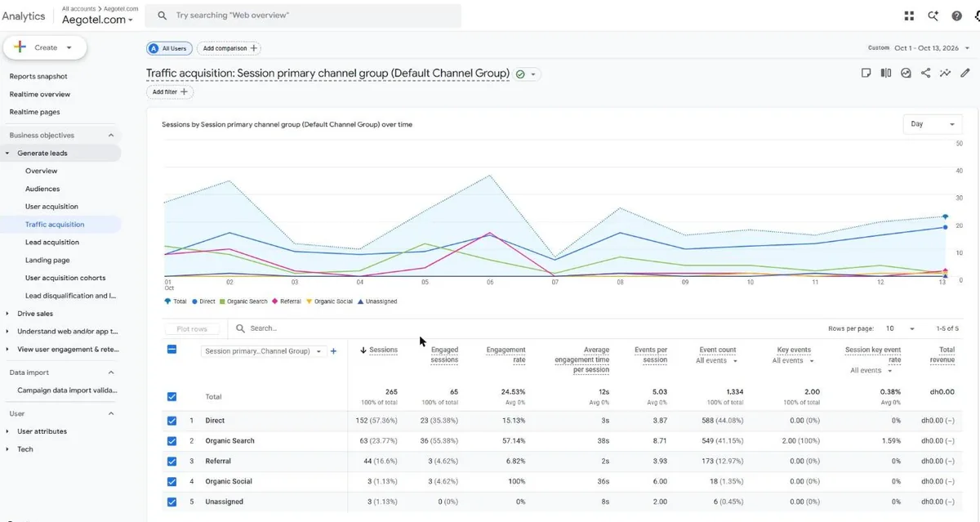The height and width of the screenshot is (522, 980).
Task: Open Insights sparkline icon
Action: [945, 73]
